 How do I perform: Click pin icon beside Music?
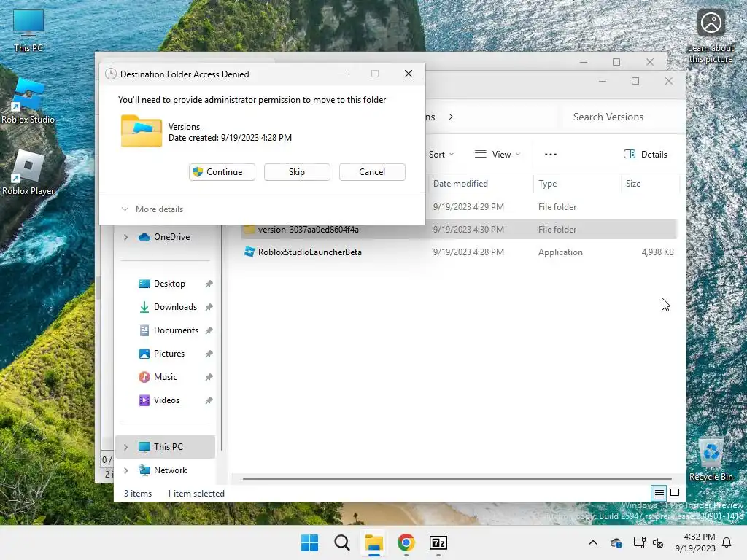point(209,377)
